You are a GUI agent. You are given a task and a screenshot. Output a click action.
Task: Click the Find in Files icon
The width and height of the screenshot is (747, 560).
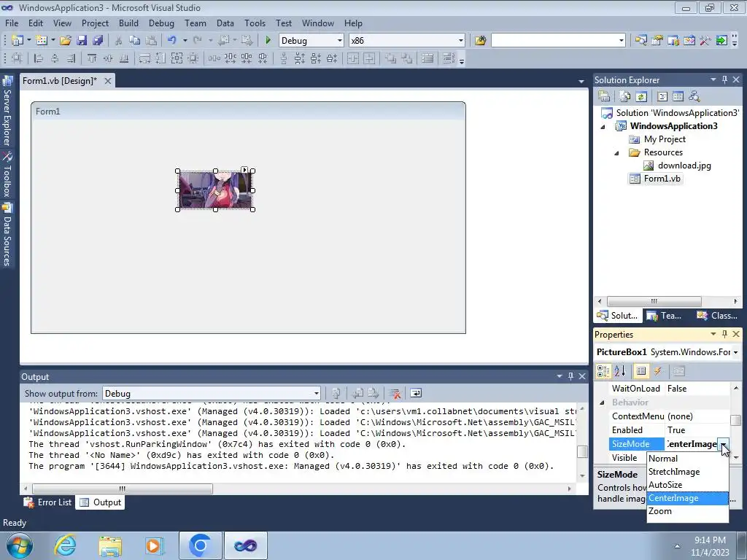(480, 41)
